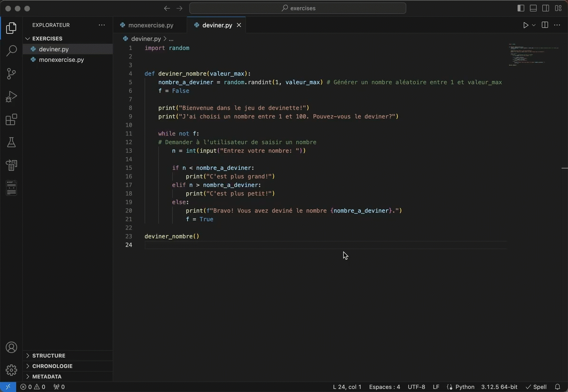Click deviner.py breadcrumb item

click(146, 39)
